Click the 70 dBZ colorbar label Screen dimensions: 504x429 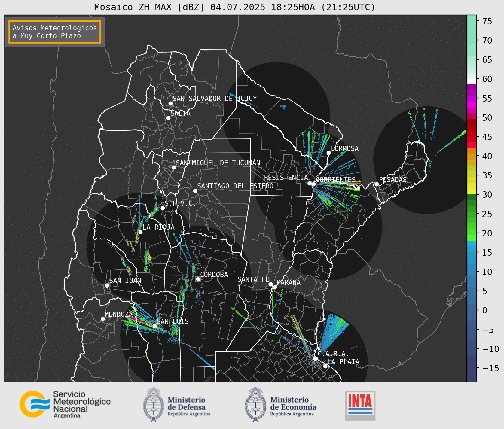pyautogui.click(x=487, y=41)
